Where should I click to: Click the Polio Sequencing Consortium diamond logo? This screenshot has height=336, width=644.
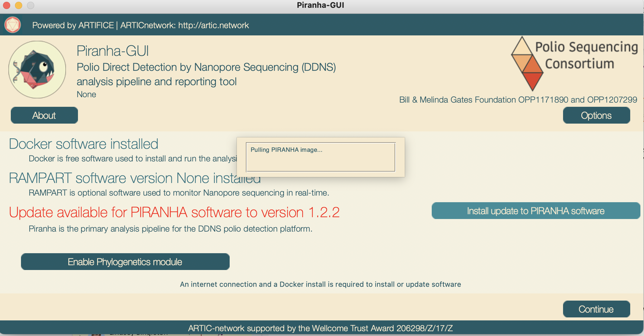[x=527, y=64]
